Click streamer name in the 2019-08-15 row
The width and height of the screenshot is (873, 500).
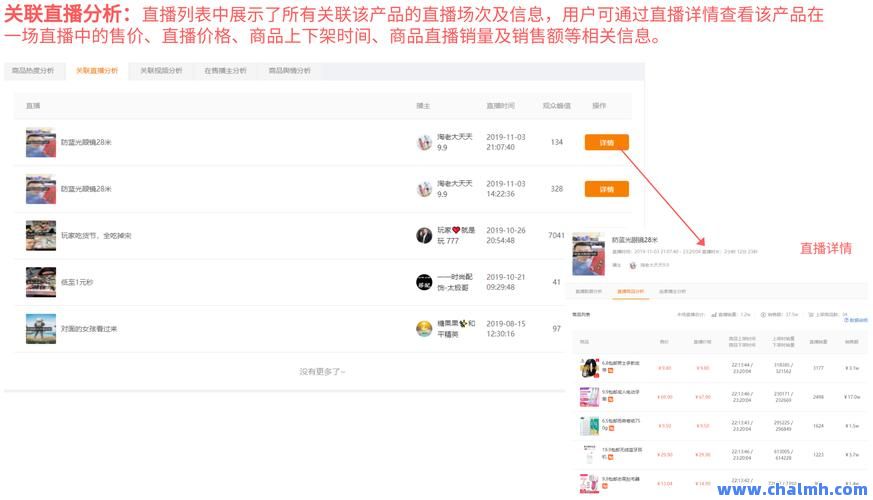pos(456,329)
